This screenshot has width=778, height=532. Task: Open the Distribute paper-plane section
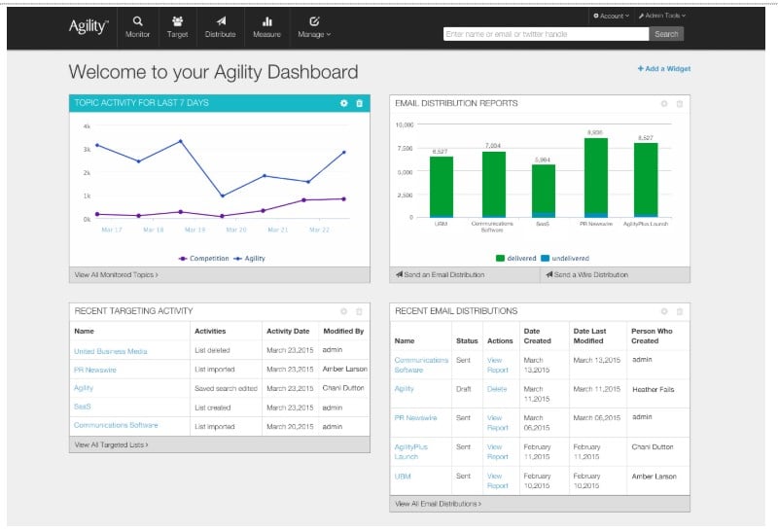click(221, 26)
